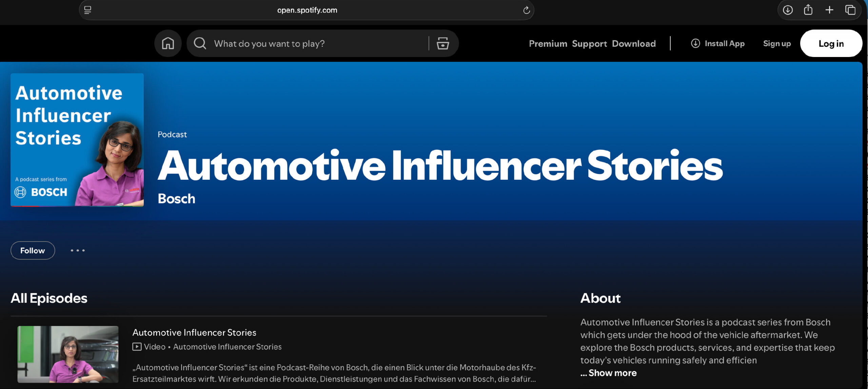Screen dimensions: 868x389
Task: Open a new Safari tab
Action: (829, 10)
